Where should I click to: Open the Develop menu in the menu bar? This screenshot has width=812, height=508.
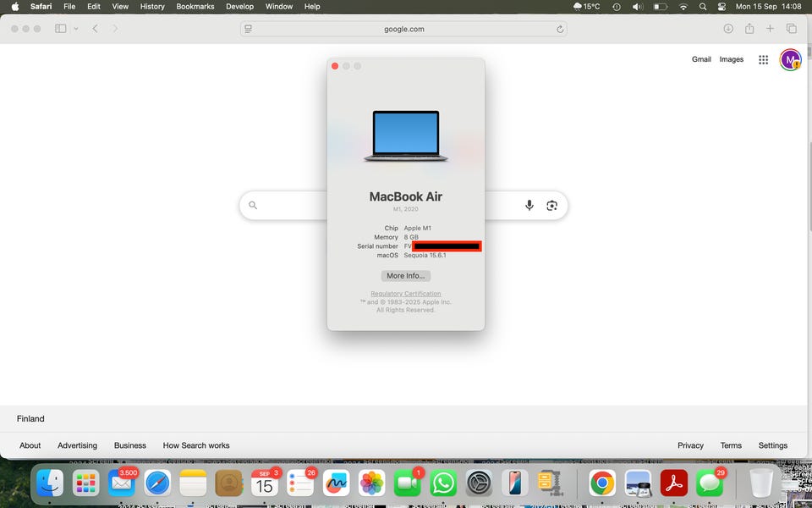point(239,7)
